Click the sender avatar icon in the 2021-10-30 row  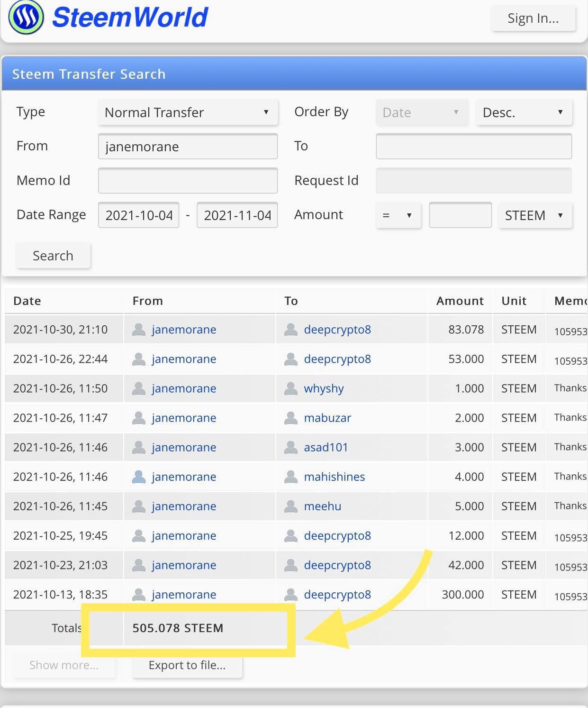pyautogui.click(x=138, y=330)
